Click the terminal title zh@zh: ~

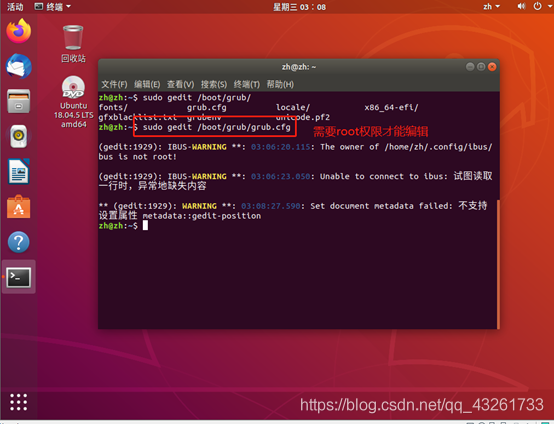299,67
